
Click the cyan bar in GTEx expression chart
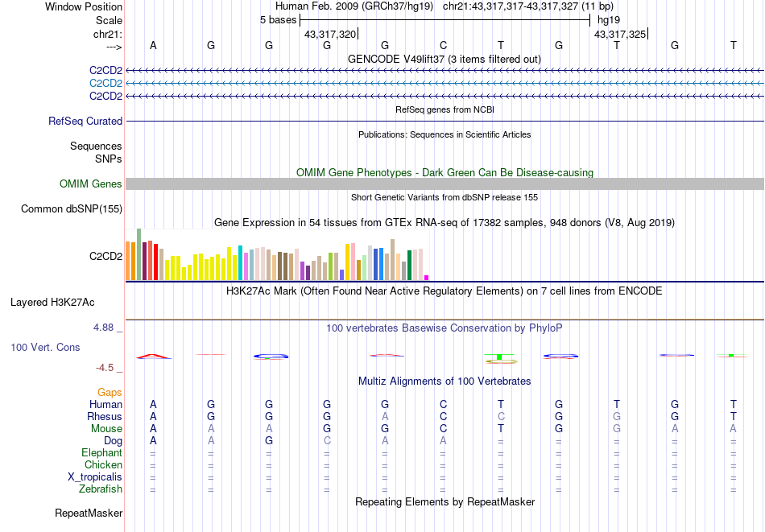point(241,263)
